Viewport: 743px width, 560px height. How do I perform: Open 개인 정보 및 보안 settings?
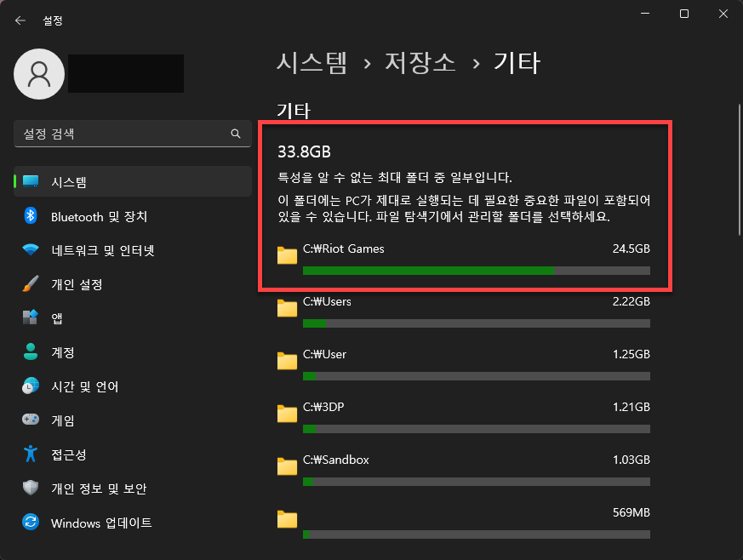[132, 489]
